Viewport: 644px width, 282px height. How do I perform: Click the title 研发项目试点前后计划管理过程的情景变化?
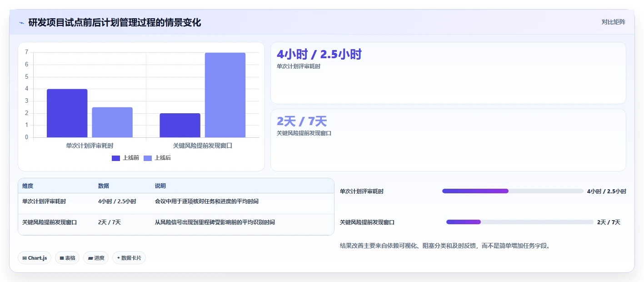(115, 23)
